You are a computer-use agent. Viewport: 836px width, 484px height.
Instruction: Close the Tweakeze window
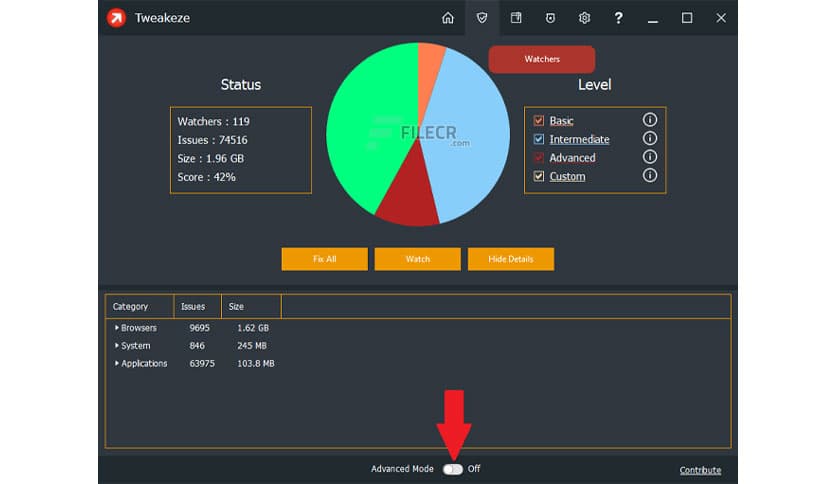tap(721, 18)
